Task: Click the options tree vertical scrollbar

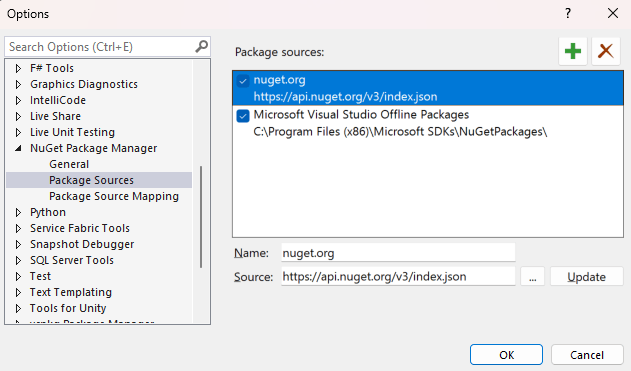Action: click(201, 216)
